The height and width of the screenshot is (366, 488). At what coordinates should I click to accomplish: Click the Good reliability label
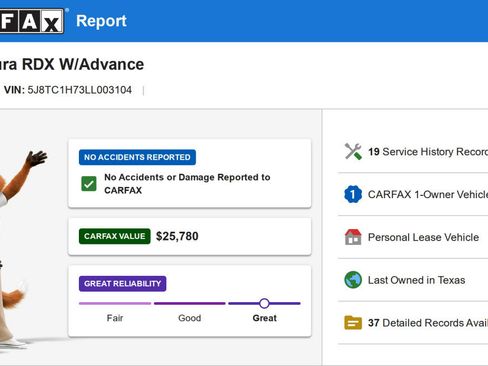click(x=190, y=318)
